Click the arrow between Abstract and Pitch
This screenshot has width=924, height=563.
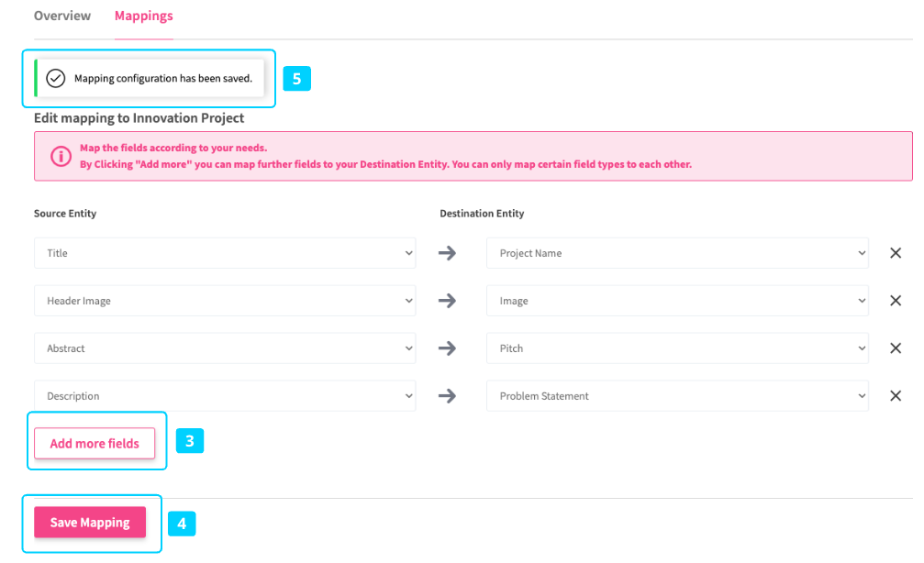click(x=447, y=348)
